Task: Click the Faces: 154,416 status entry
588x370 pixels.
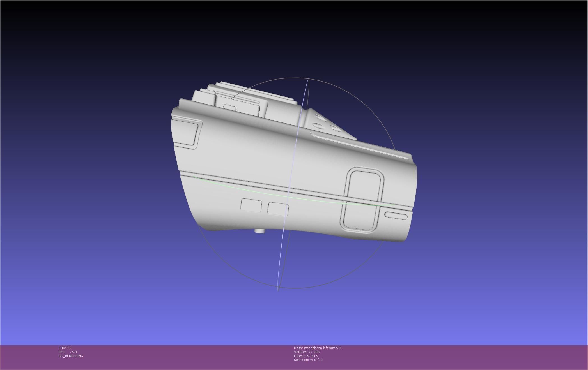Action: (x=306, y=356)
